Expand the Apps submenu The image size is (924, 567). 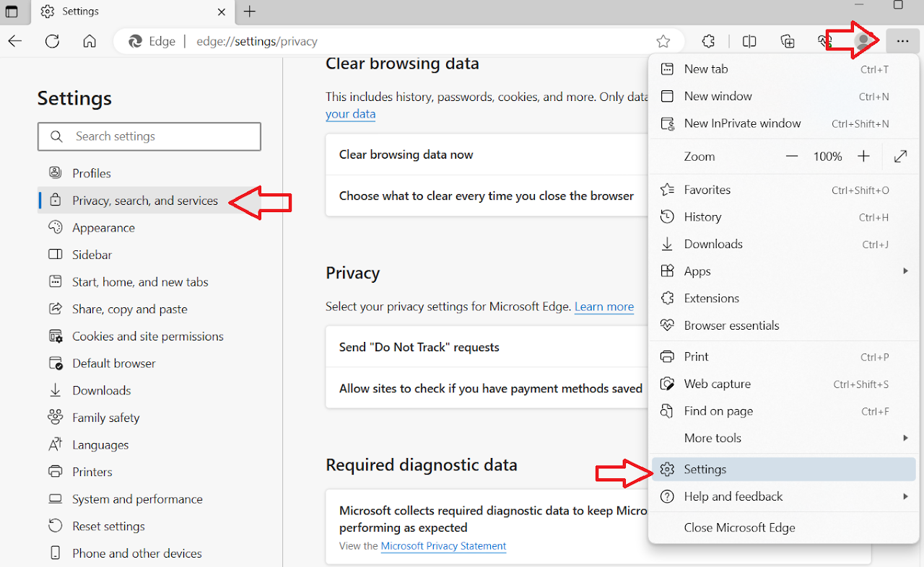(906, 271)
